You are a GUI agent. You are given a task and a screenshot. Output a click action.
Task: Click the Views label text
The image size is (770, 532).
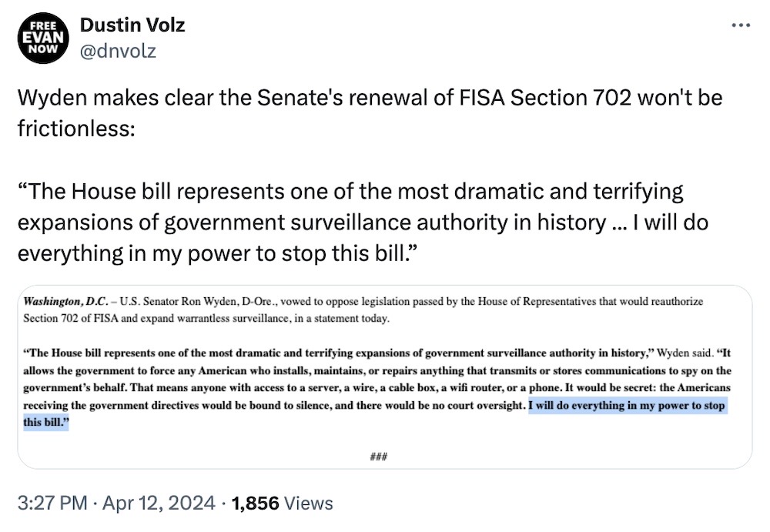point(308,503)
